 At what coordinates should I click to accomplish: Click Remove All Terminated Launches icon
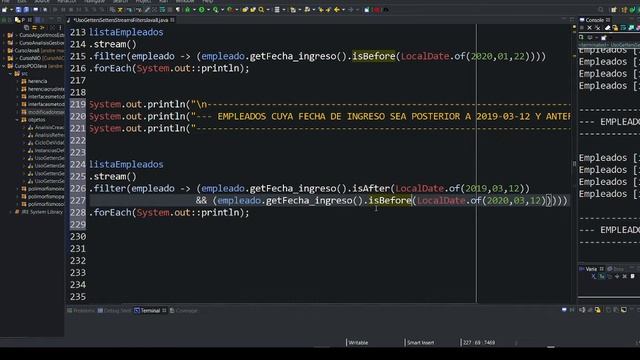598,28
